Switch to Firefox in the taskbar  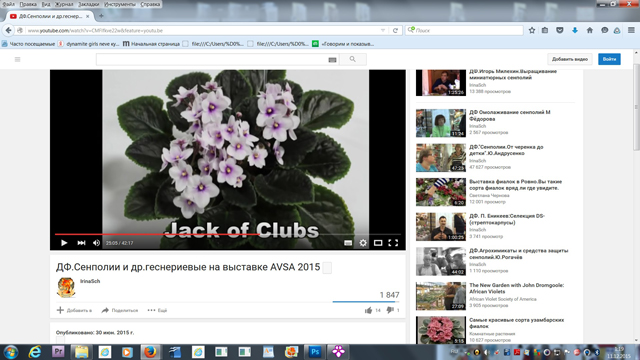150,352
